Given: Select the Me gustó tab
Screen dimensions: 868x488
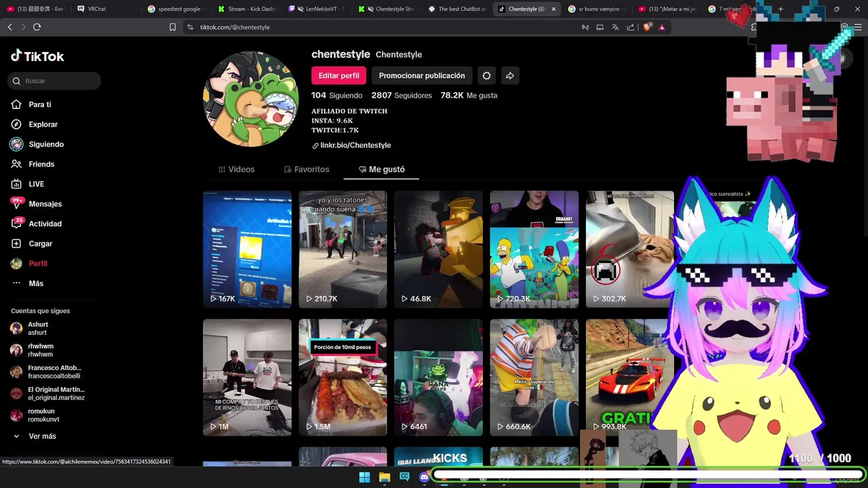Looking at the screenshot, I should 381,169.
